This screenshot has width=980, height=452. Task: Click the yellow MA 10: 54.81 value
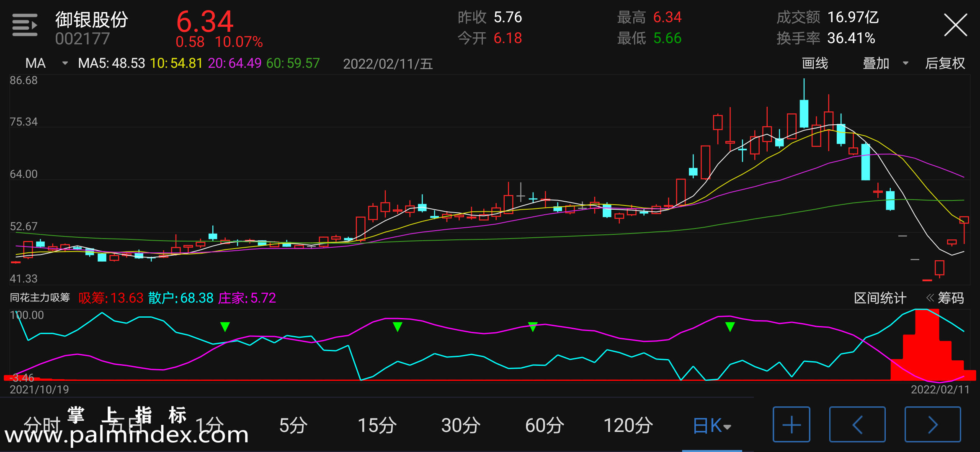tap(176, 63)
